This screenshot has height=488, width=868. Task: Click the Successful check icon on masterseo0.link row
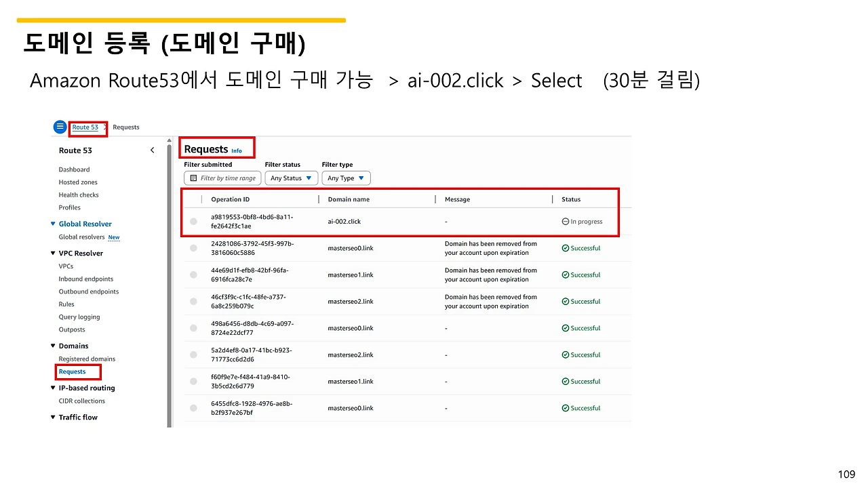[565, 247]
